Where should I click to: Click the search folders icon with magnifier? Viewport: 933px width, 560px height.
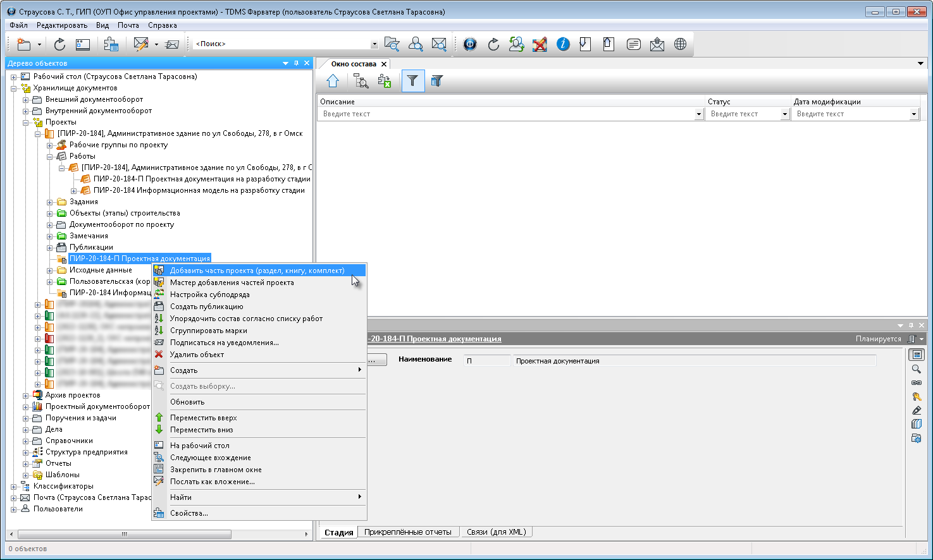click(x=392, y=44)
